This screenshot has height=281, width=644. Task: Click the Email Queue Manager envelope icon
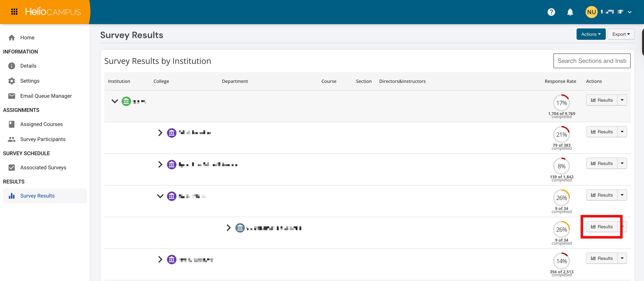[11, 96]
